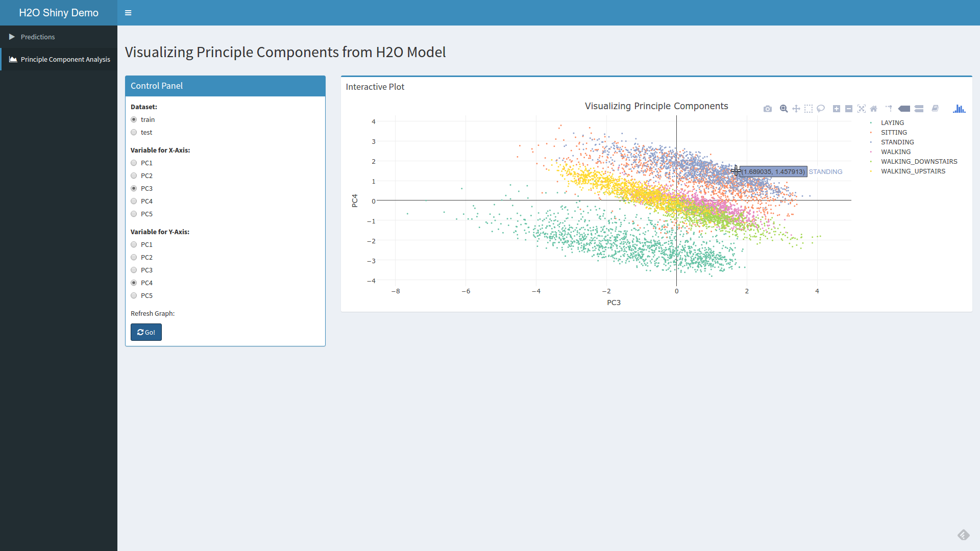Screen dimensions: 980x551
Task: Select the Zoom magnifier tool in plot toolbar
Action: coord(784,109)
